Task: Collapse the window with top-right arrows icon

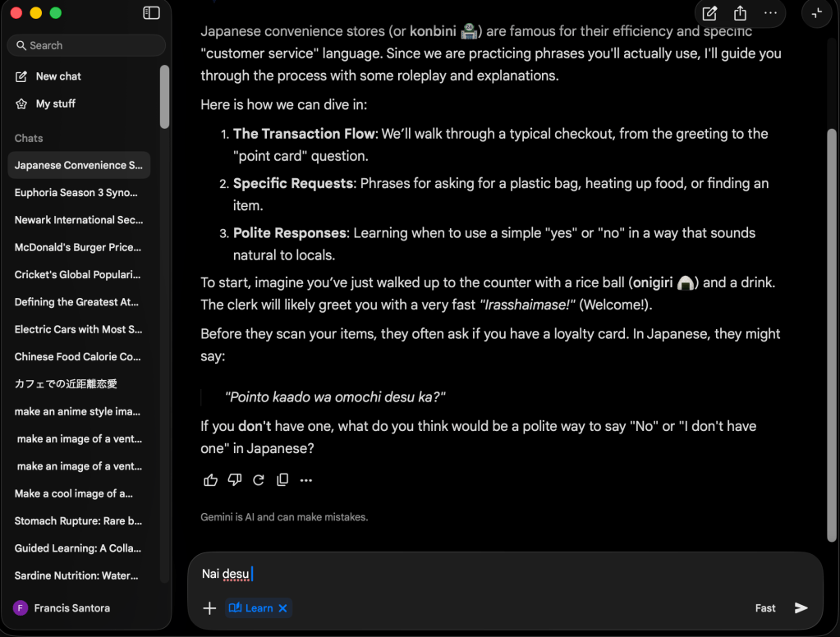Action: (x=816, y=13)
